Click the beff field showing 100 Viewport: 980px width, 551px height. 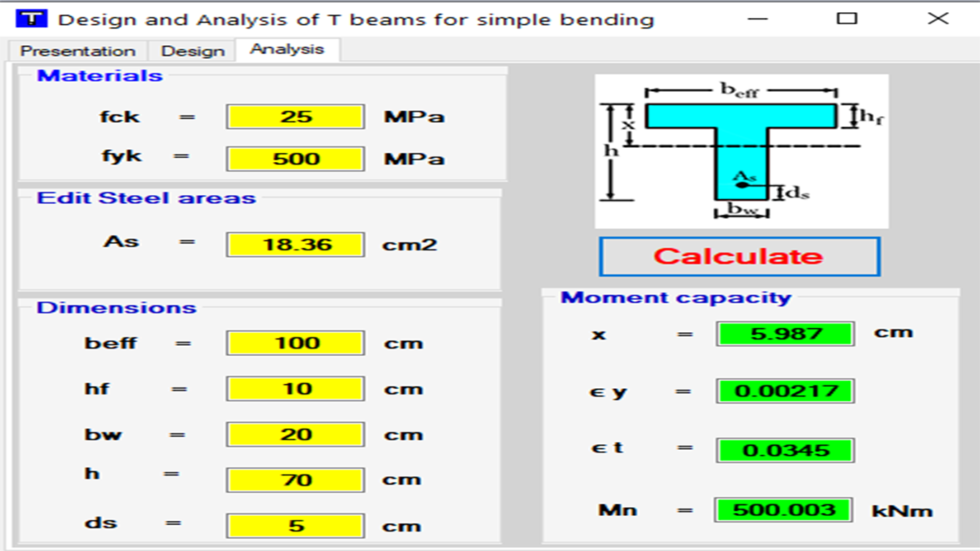coord(296,343)
